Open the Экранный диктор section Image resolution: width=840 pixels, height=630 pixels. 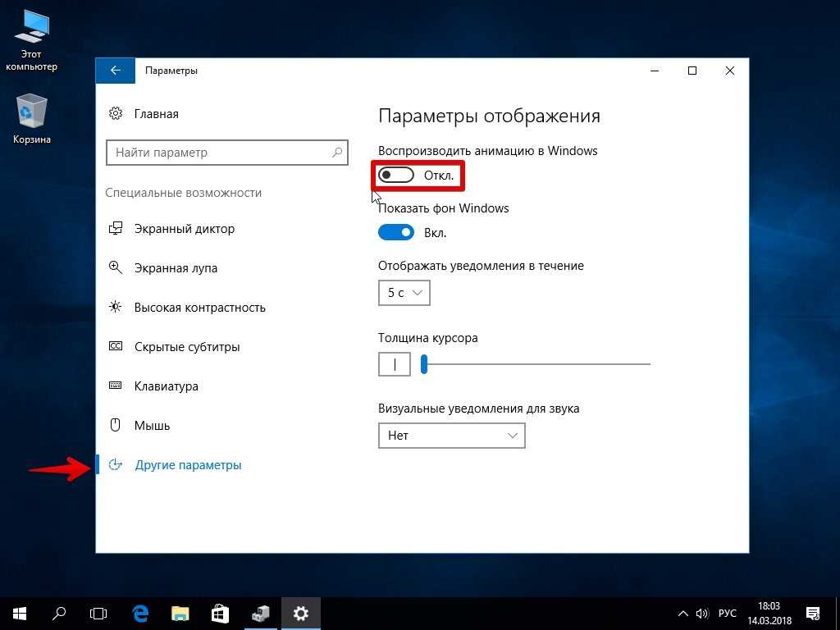click(185, 229)
